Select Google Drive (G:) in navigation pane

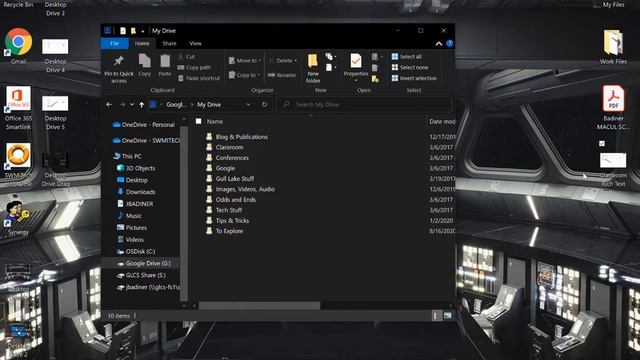click(144, 263)
